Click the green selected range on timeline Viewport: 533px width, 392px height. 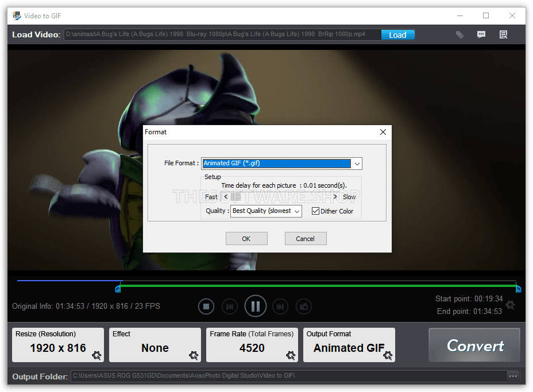click(x=318, y=286)
